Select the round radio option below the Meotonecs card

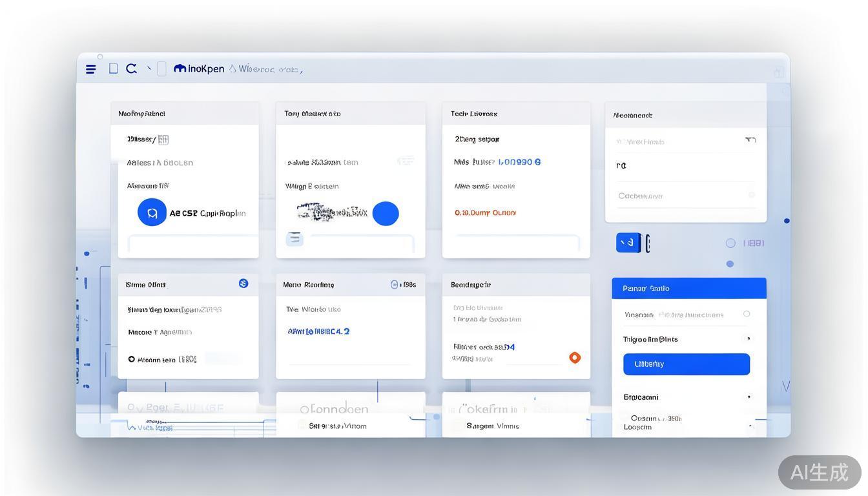click(730, 243)
